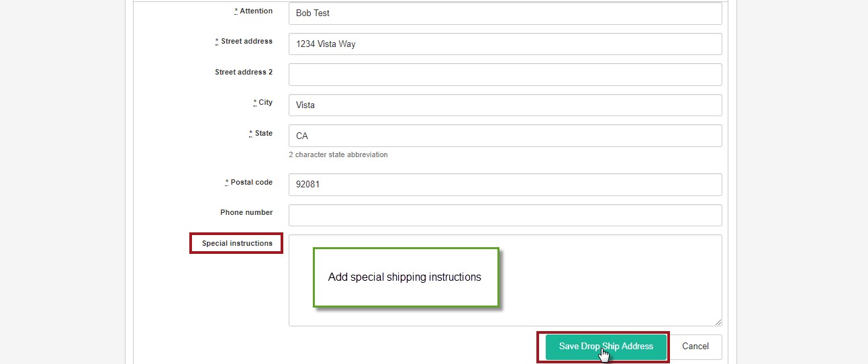Screen dimensions: 868x364
Task: Click the Postal code field with 92081
Action: 505,185
